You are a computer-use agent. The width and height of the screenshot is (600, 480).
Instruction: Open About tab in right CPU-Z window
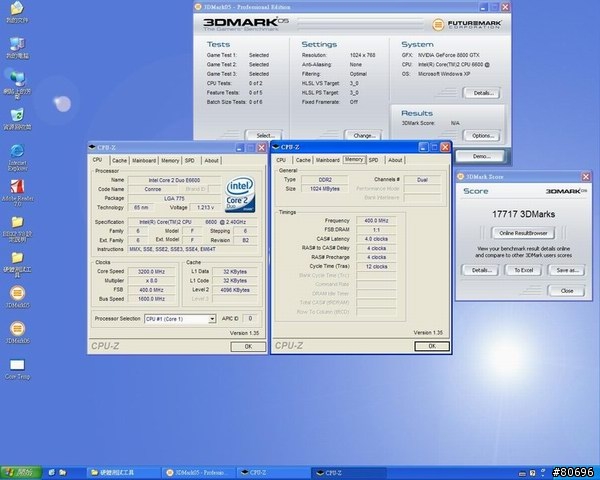[395, 160]
